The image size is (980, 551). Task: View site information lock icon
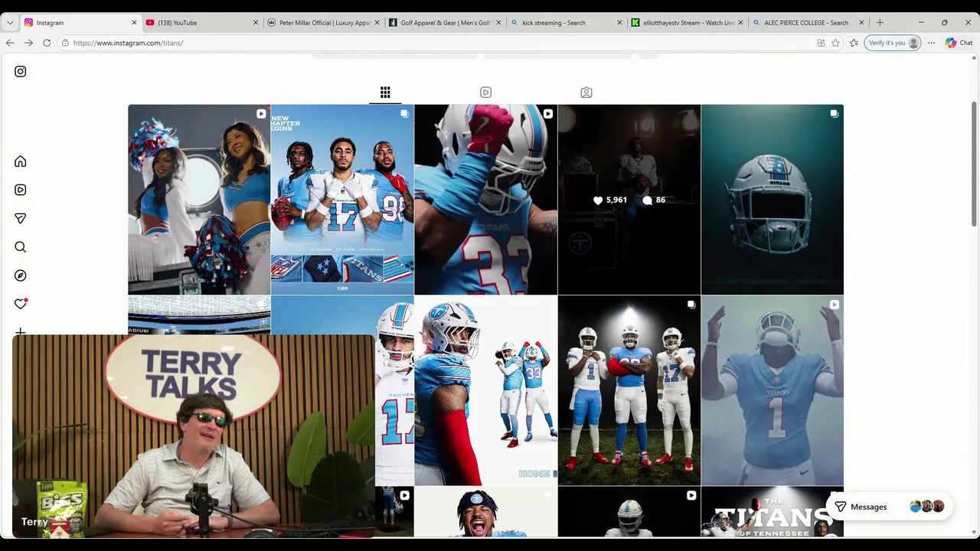click(65, 43)
